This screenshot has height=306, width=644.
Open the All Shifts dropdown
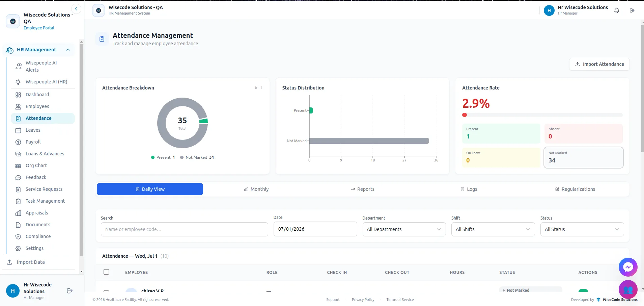click(493, 229)
